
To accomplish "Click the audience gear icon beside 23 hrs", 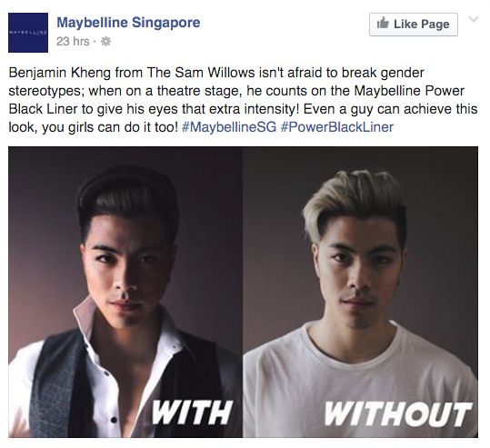I will click(106, 41).
